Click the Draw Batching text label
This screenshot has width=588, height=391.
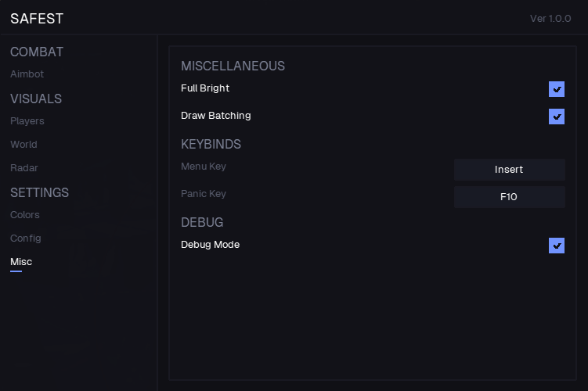pyautogui.click(x=216, y=116)
